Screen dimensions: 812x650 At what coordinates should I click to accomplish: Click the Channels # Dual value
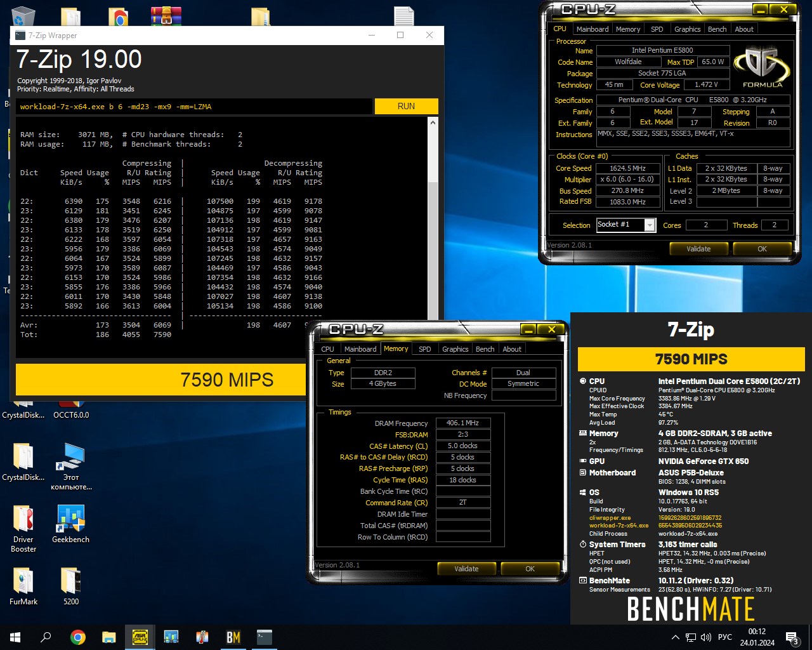[523, 373]
